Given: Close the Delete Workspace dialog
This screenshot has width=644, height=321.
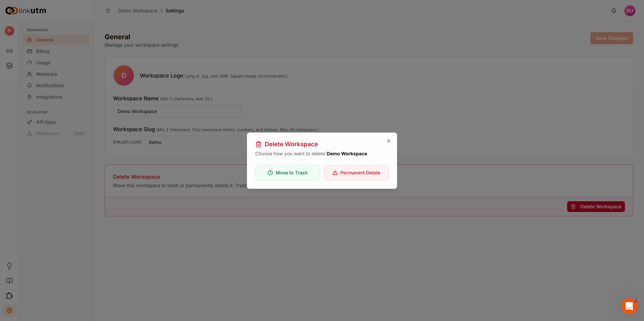Looking at the screenshot, I should click(x=389, y=141).
